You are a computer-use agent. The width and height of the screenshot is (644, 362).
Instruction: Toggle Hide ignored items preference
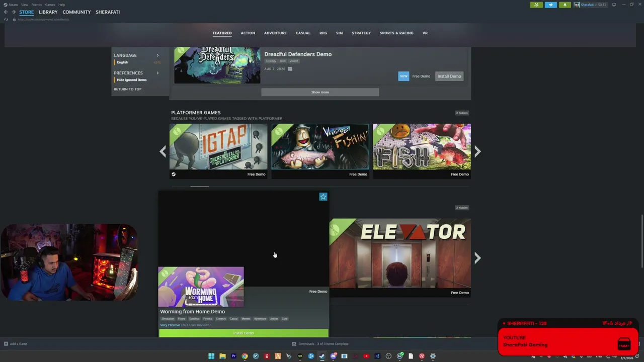(131, 80)
